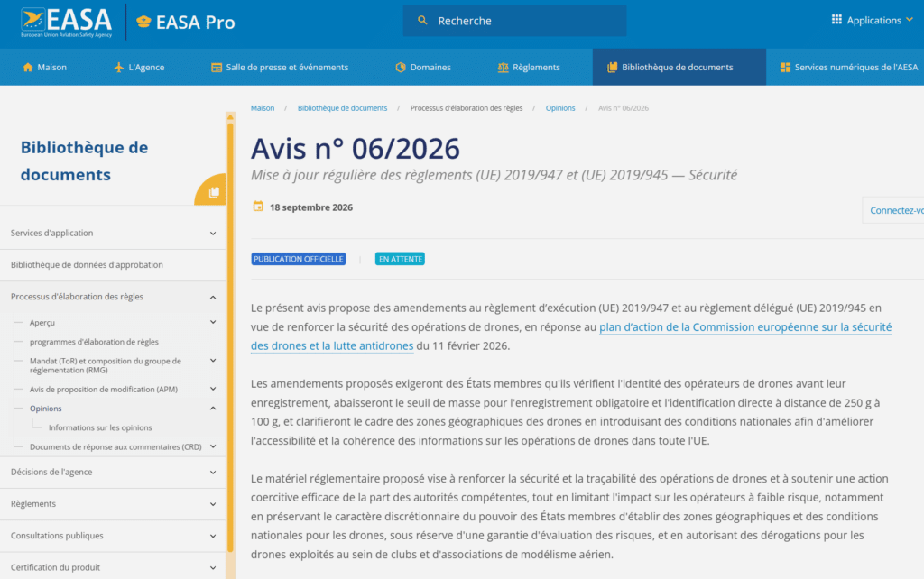Click the orange sidebar document library icon

[214, 192]
